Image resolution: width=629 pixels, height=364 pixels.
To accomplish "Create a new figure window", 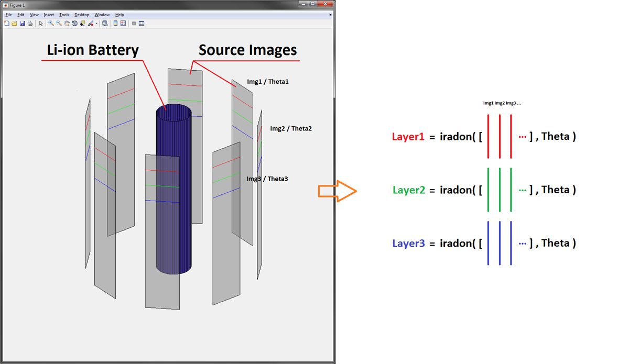I will tap(6, 23).
